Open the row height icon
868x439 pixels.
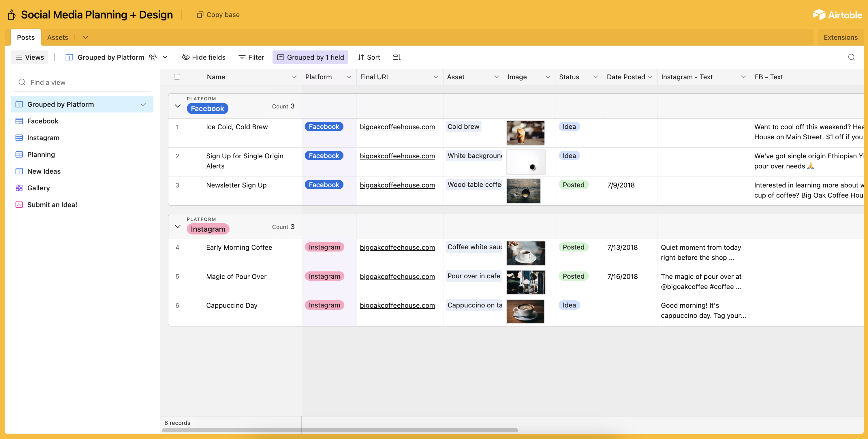(x=397, y=57)
